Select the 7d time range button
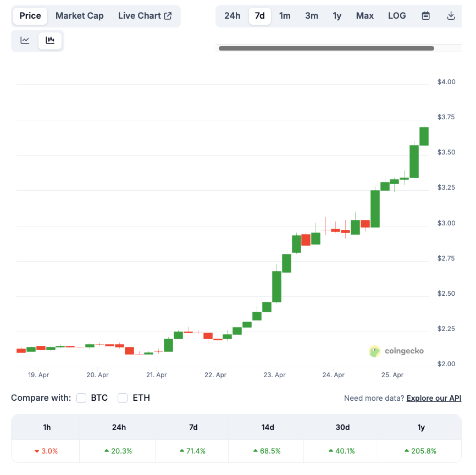 point(259,16)
